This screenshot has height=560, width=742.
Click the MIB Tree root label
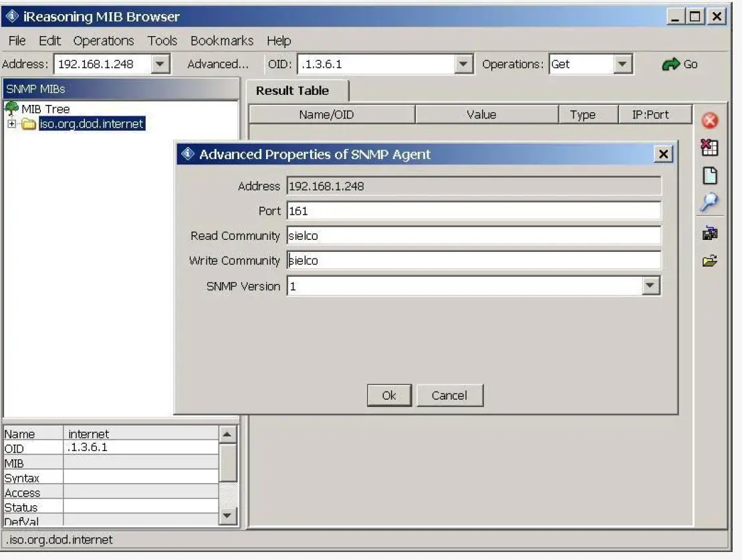click(45, 109)
